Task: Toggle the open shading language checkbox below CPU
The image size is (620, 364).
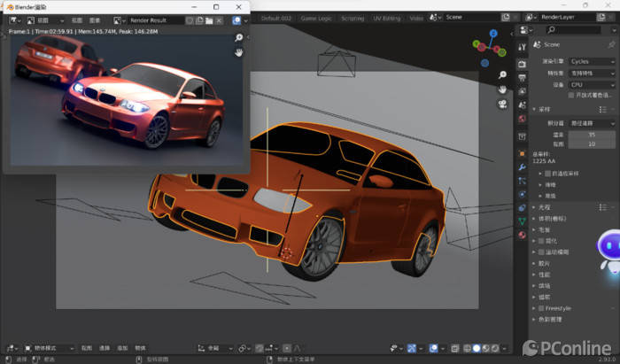Action: tap(570, 95)
